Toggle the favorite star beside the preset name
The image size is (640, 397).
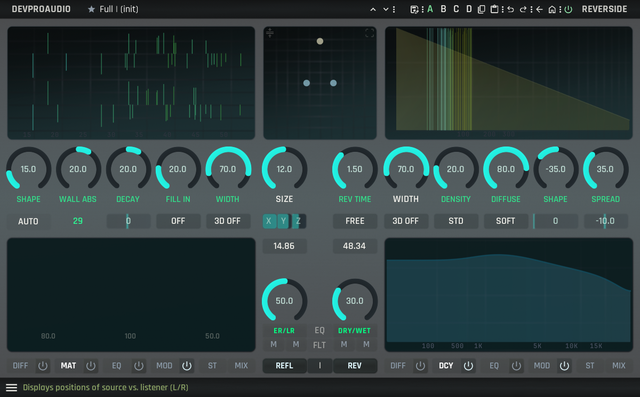pos(91,9)
